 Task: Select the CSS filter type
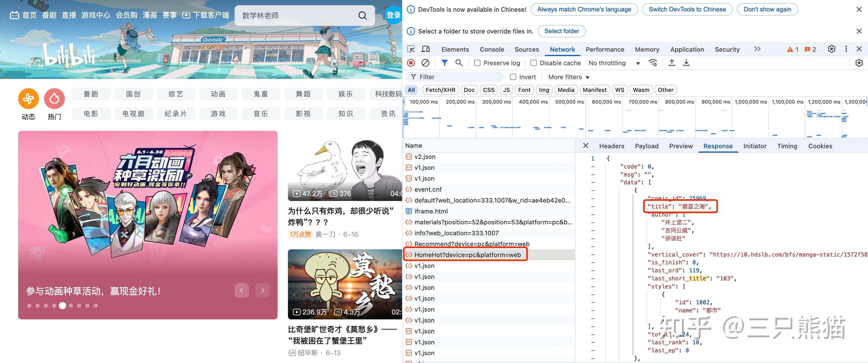(x=488, y=90)
